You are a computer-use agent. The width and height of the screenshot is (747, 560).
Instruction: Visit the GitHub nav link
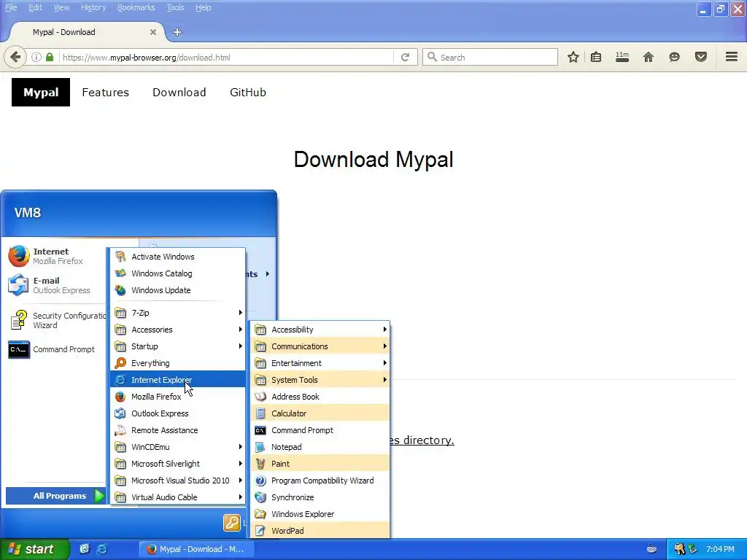tap(248, 93)
